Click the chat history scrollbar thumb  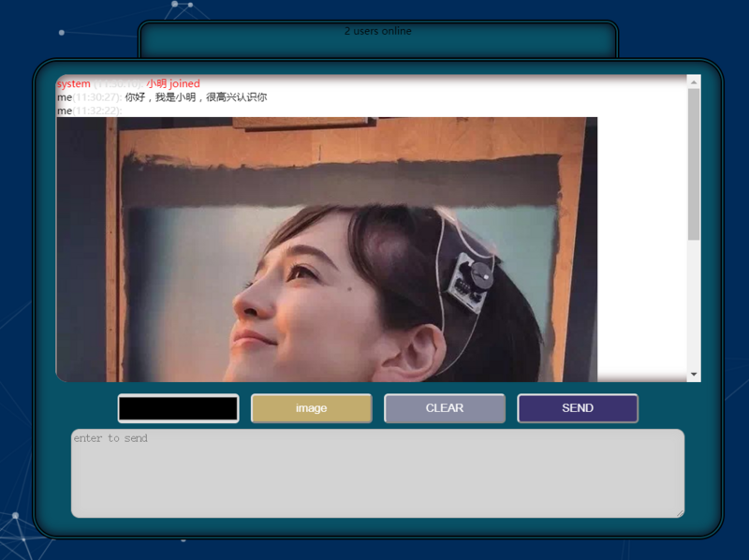(x=694, y=165)
